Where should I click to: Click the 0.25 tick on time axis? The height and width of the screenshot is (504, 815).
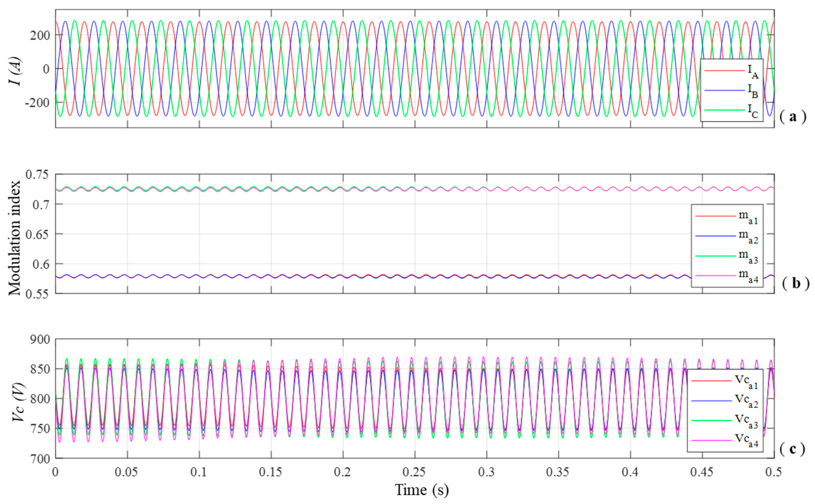tap(415, 472)
